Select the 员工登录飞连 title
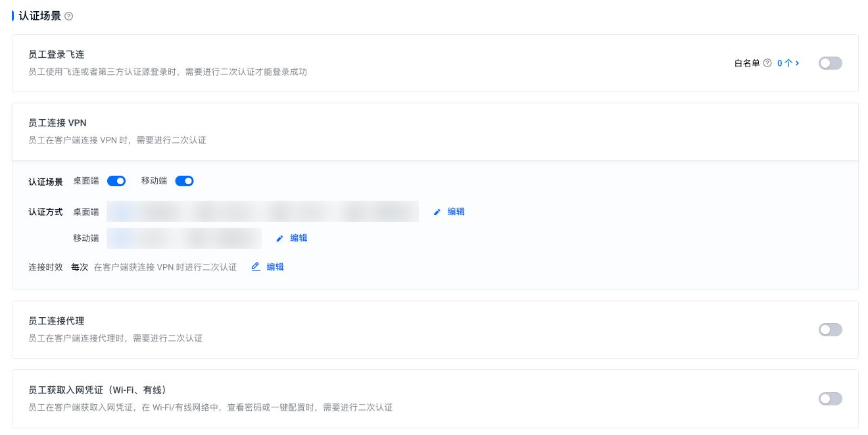868x435 pixels. tap(57, 55)
